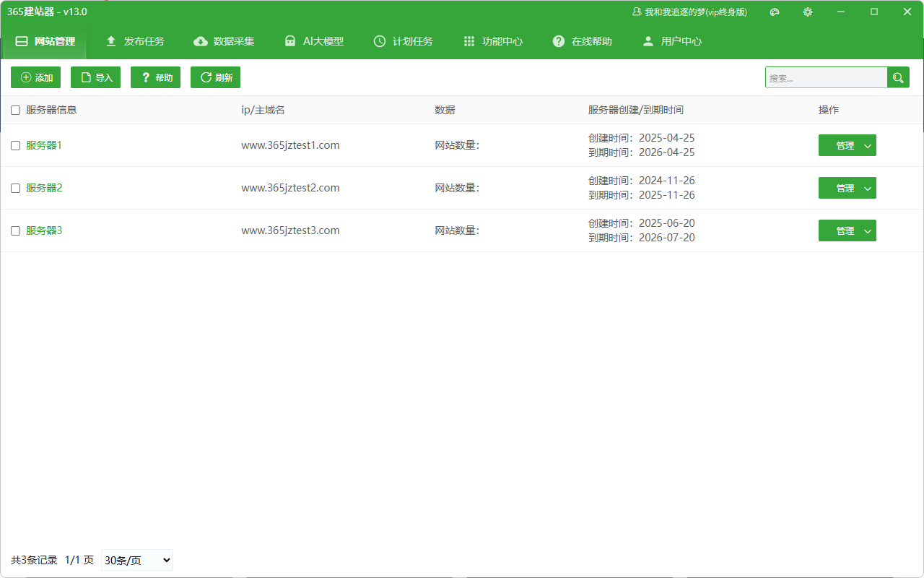
Task: Click the user account 我和我追逐的梦 label
Action: (690, 12)
